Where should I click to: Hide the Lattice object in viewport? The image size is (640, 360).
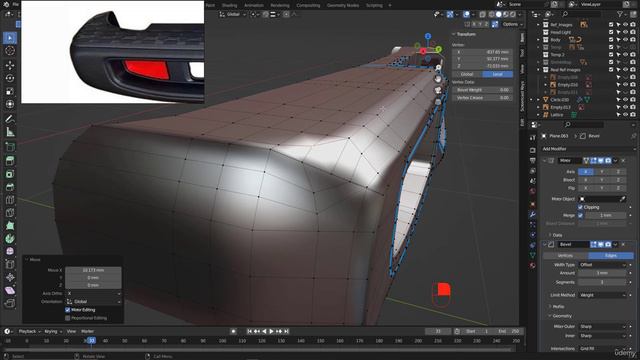(625, 115)
